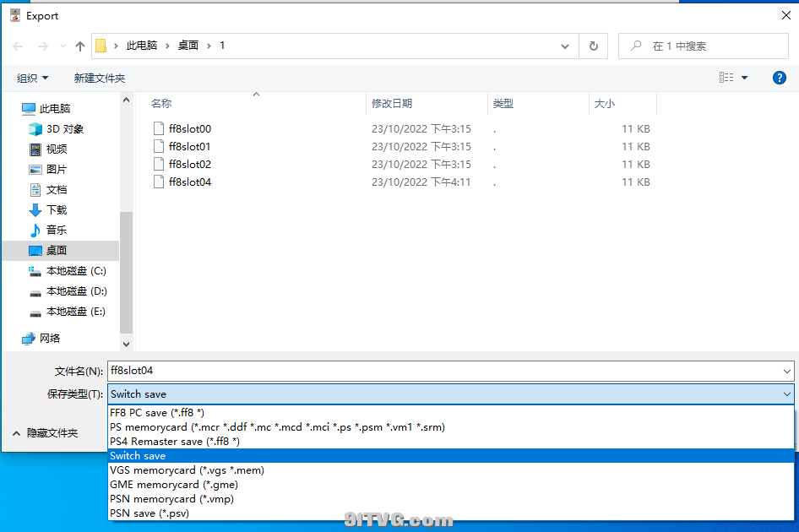Open 本地磁盘 (D:) drive
Viewport: 799px width, 532px height.
(x=76, y=291)
